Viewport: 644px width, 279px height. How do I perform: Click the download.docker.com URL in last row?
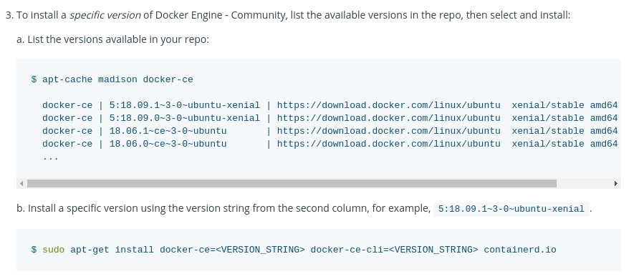388,144
